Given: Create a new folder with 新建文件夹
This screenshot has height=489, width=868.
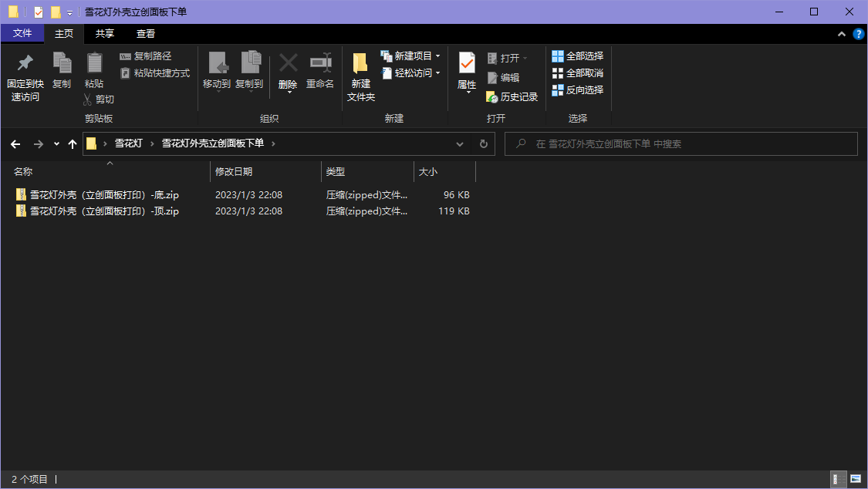Looking at the screenshot, I should click(x=360, y=77).
